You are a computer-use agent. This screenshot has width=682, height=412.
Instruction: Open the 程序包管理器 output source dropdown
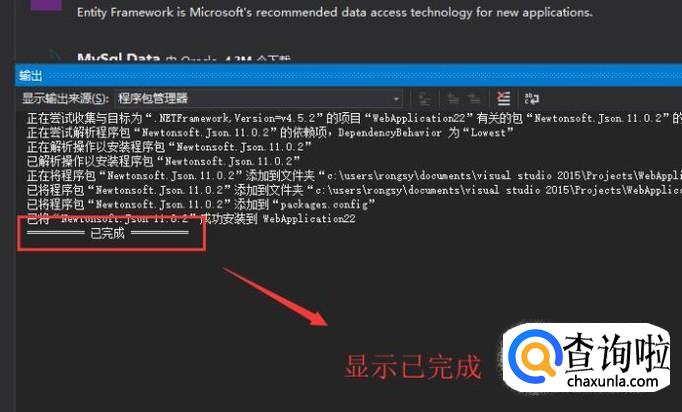[x=259, y=98]
